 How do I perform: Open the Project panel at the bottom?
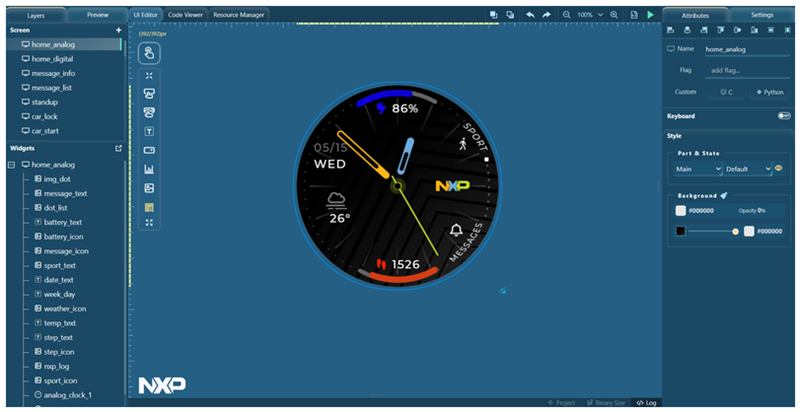[561, 403]
